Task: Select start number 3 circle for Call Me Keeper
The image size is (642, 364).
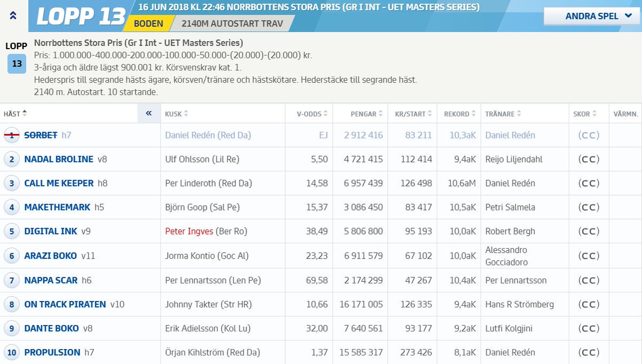Action: (x=12, y=183)
